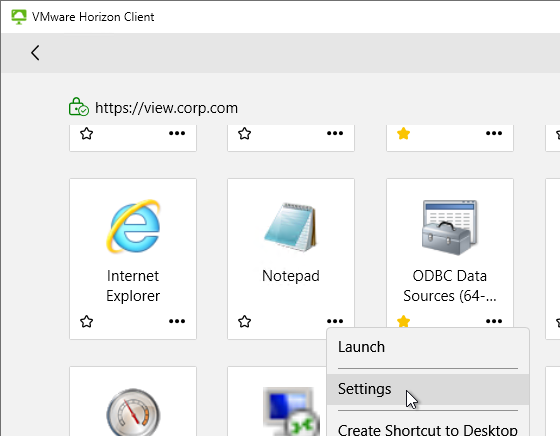Screen dimensions: 560x436
Task: Launch Notepad via its notebook icon
Action: point(290,227)
